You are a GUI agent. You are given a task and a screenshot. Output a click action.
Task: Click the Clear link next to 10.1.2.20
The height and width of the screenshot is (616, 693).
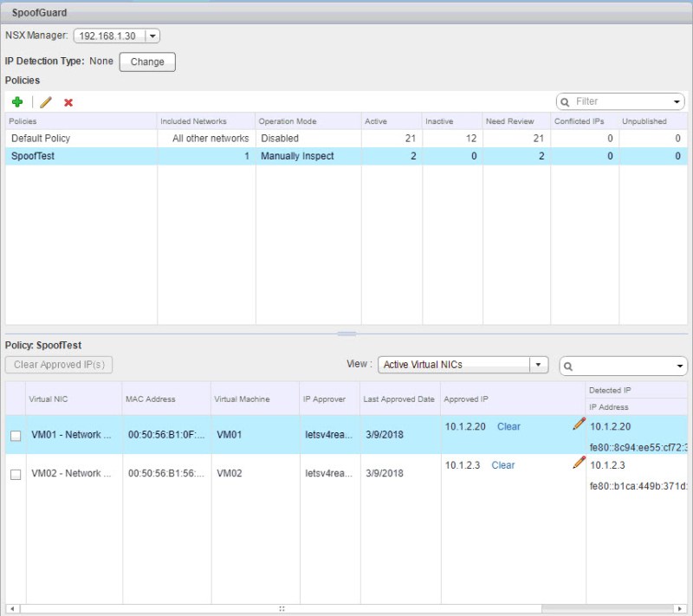pyautogui.click(x=508, y=426)
